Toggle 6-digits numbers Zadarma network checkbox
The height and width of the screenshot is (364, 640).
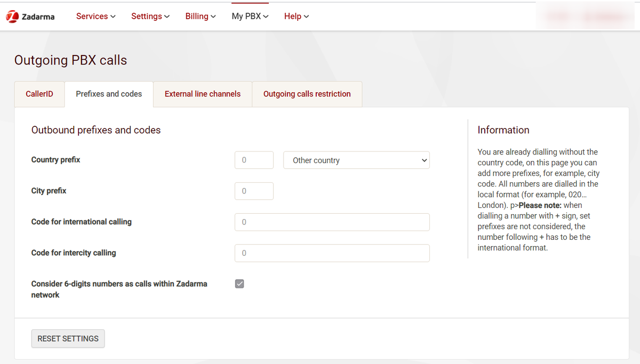point(239,284)
